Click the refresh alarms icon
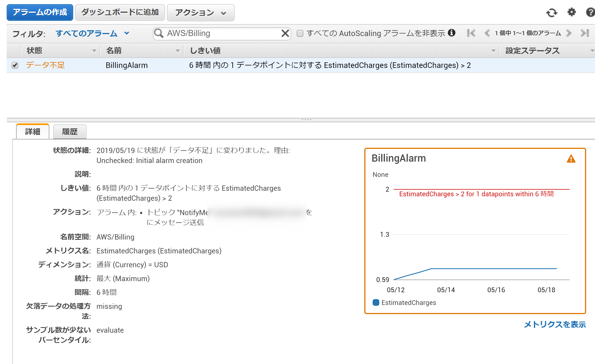The width and height of the screenshot is (595, 364). point(551,13)
